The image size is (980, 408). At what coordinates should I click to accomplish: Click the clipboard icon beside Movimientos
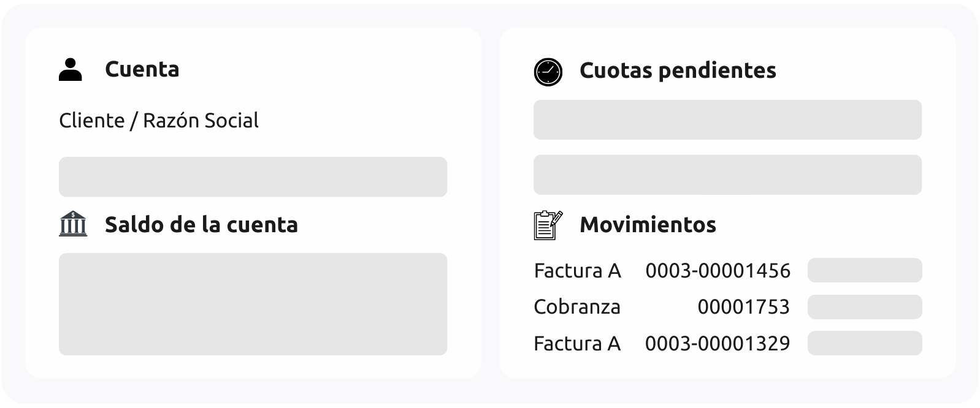tap(548, 225)
